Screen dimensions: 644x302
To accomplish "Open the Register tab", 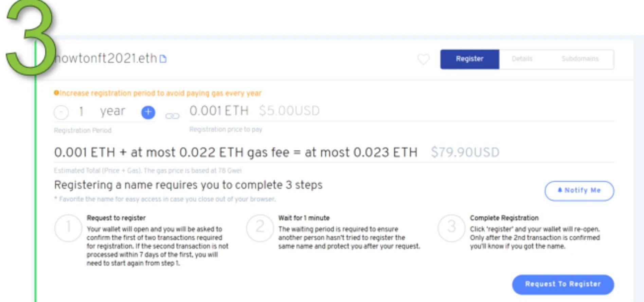I will (x=469, y=59).
